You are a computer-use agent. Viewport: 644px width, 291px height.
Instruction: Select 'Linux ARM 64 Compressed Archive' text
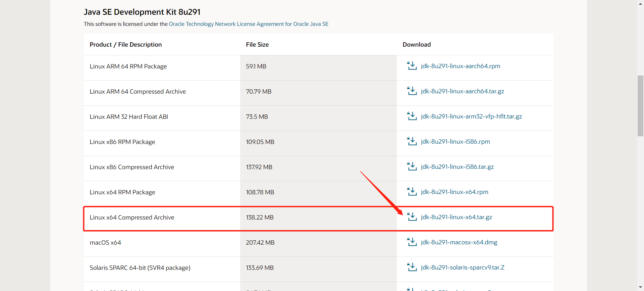[x=138, y=92]
